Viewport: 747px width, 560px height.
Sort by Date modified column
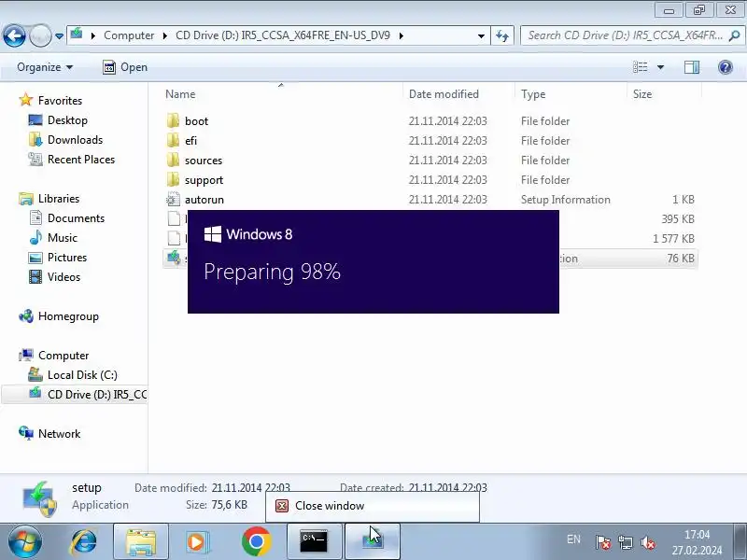pyautogui.click(x=444, y=94)
